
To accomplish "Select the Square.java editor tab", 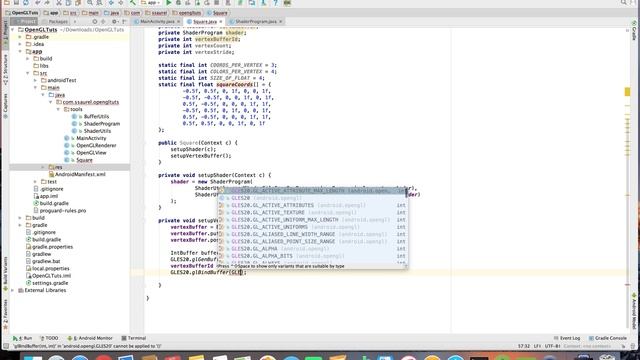I will 204,21.
